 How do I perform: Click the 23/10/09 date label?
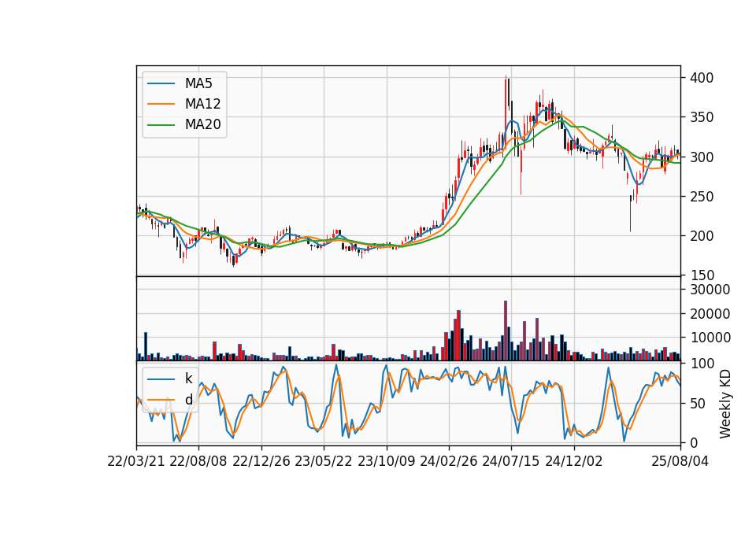pyautogui.click(x=386, y=461)
